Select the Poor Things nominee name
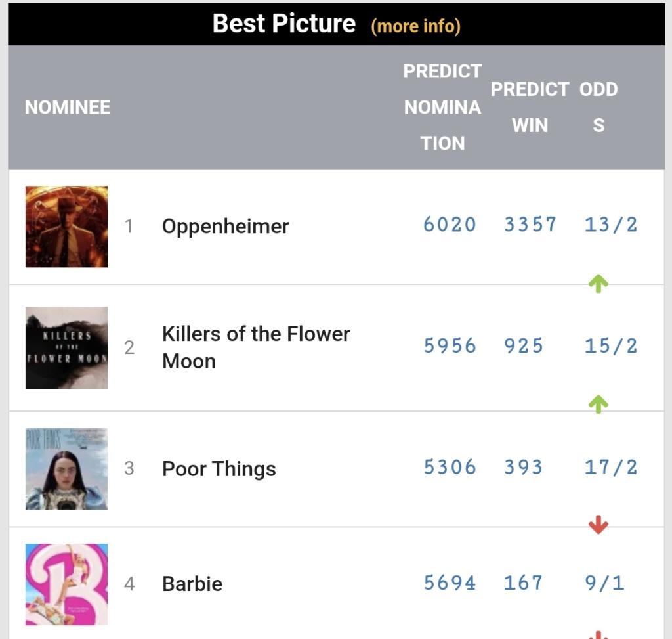This screenshot has height=639, width=672. (219, 468)
